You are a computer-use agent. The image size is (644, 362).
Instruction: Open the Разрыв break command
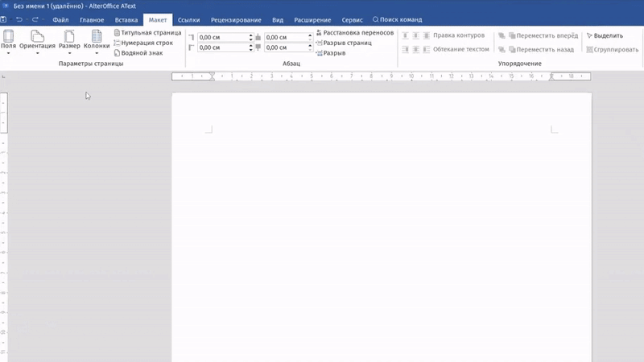pyautogui.click(x=331, y=53)
